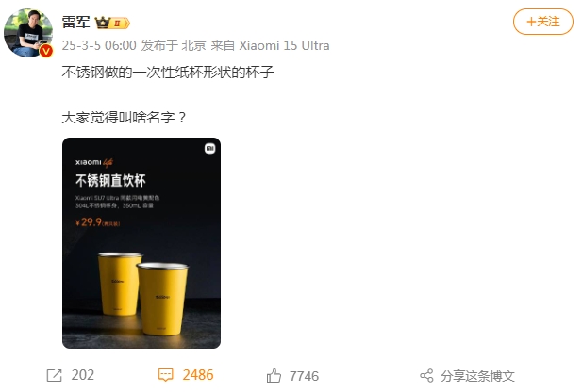Click the post timestamp 25-3-5 06:00
The height and width of the screenshot is (392, 582).
coord(99,45)
